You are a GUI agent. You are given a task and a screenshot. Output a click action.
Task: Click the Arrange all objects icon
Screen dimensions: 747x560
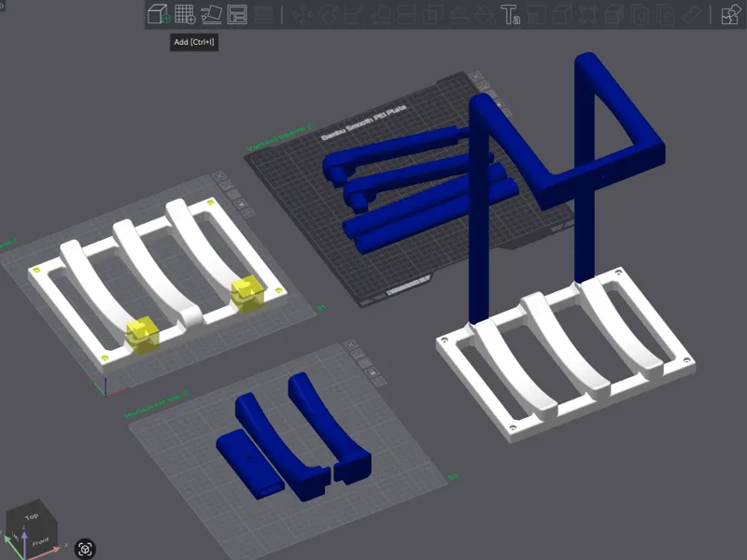tap(237, 14)
